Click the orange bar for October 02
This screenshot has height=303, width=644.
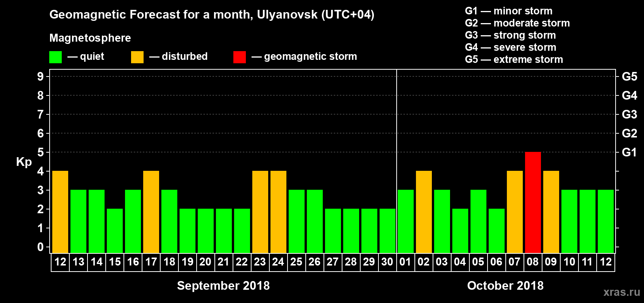pyautogui.click(x=424, y=212)
